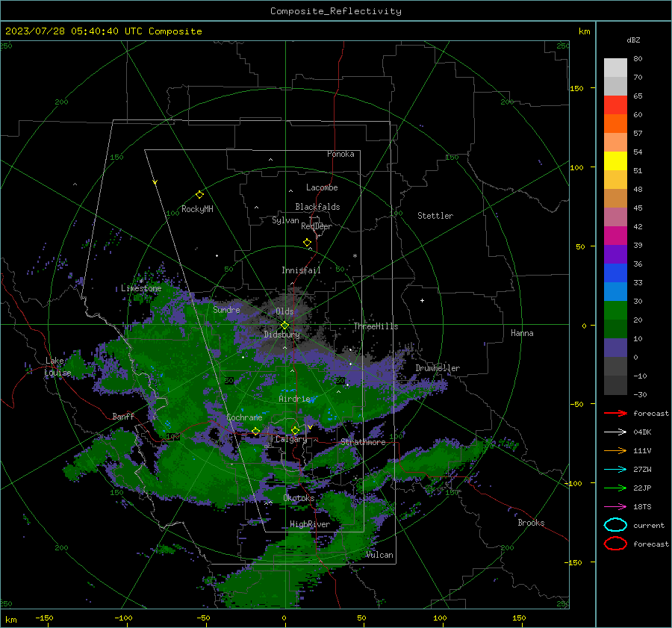The image size is (672, 628).
Task: Click the magenta swatch between 42 and 39
Action: pyautogui.click(x=615, y=235)
